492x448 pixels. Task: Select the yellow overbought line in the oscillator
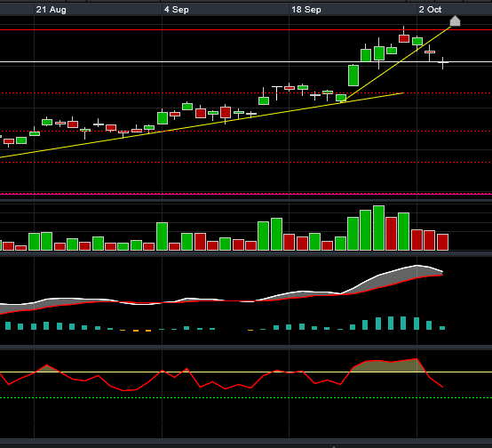(x=246, y=372)
